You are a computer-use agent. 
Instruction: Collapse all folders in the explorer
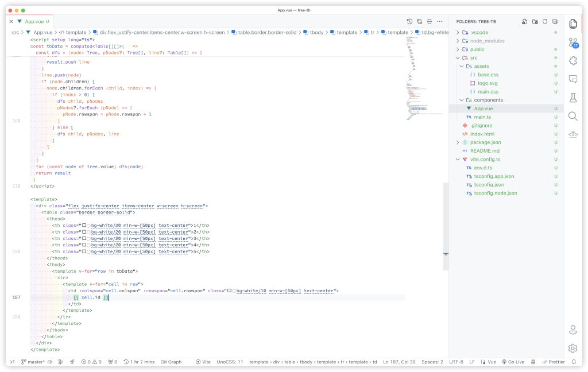[x=555, y=22]
